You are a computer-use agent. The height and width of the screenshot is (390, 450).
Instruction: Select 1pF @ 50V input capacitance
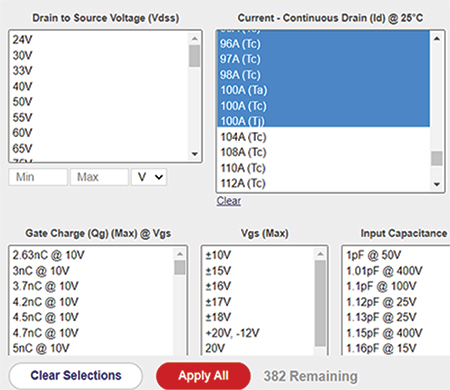pyautogui.click(x=397, y=255)
